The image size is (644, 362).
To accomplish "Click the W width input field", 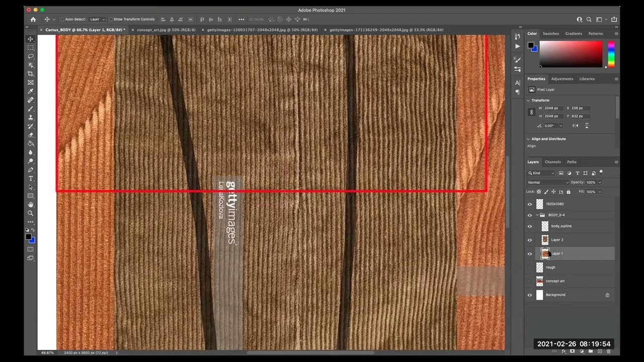I will 553,108.
